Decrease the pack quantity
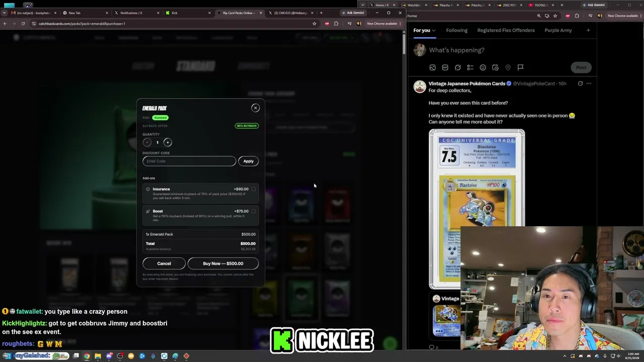Viewport: 644px width, 362px height. 147,142
